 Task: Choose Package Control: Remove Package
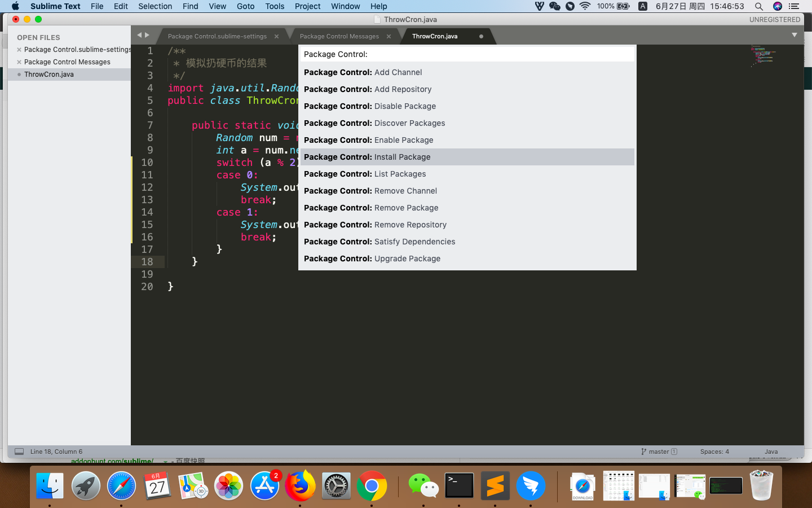point(467,208)
